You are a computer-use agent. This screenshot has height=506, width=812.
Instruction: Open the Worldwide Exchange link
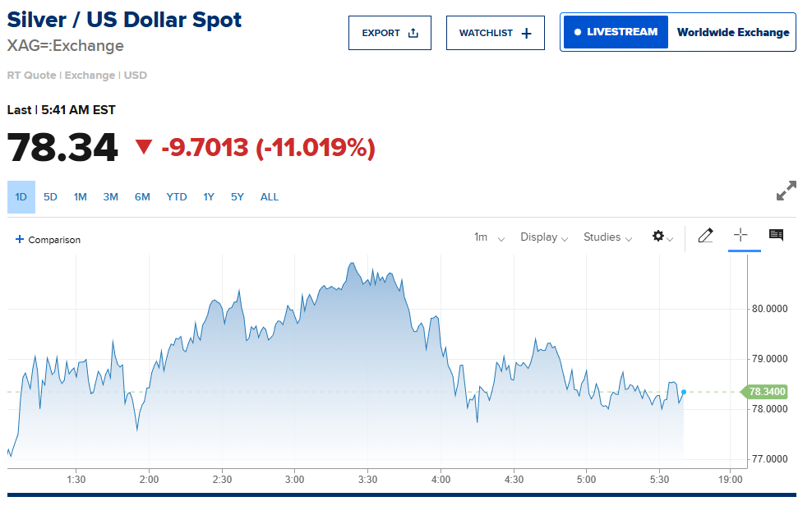(x=733, y=33)
